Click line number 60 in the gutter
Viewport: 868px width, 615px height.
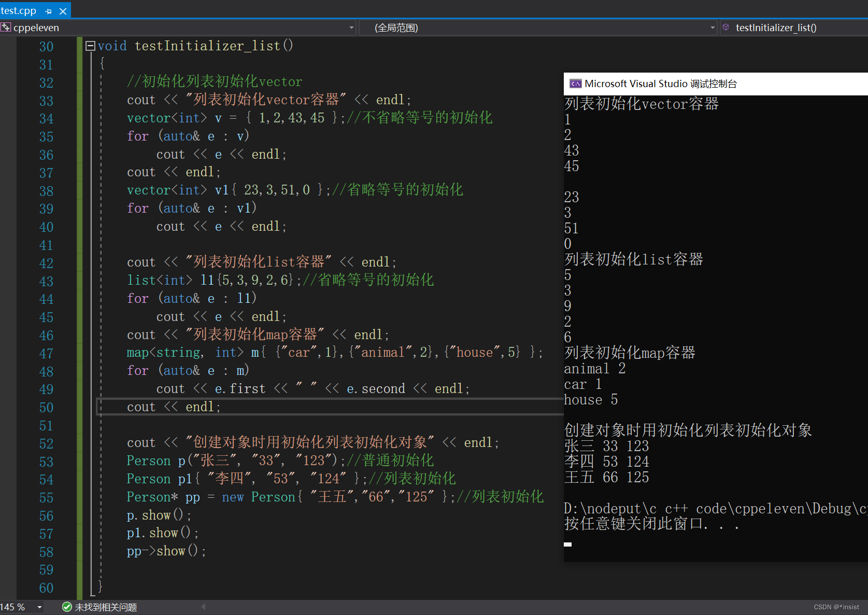pyautogui.click(x=46, y=588)
